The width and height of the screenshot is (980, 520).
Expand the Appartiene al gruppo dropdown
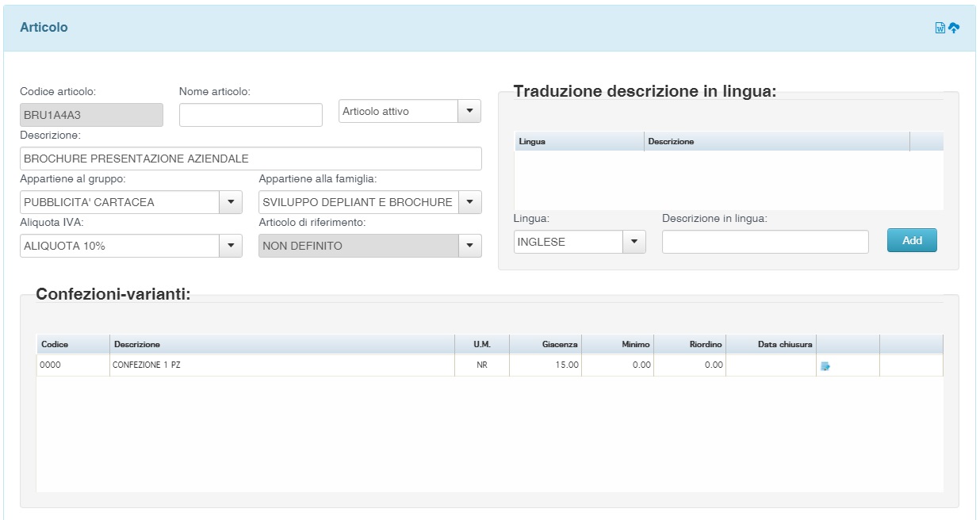pos(231,202)
